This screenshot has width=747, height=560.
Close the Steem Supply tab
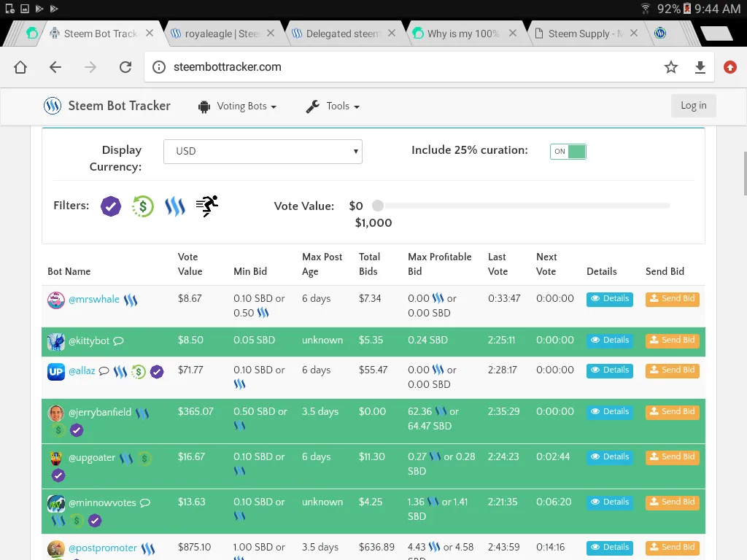point(634,33)
